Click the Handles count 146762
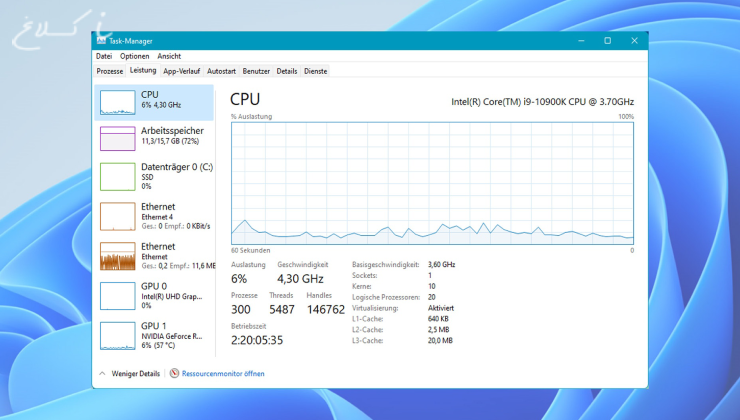 [326, 310]
